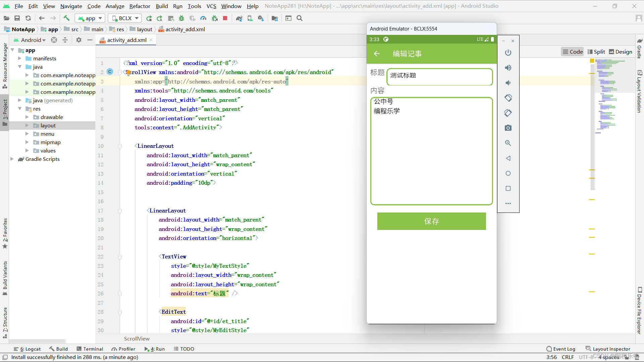Click the content text area with 公中号
Viewport: 644px width, 362px height.
click(x=431, y=151)
